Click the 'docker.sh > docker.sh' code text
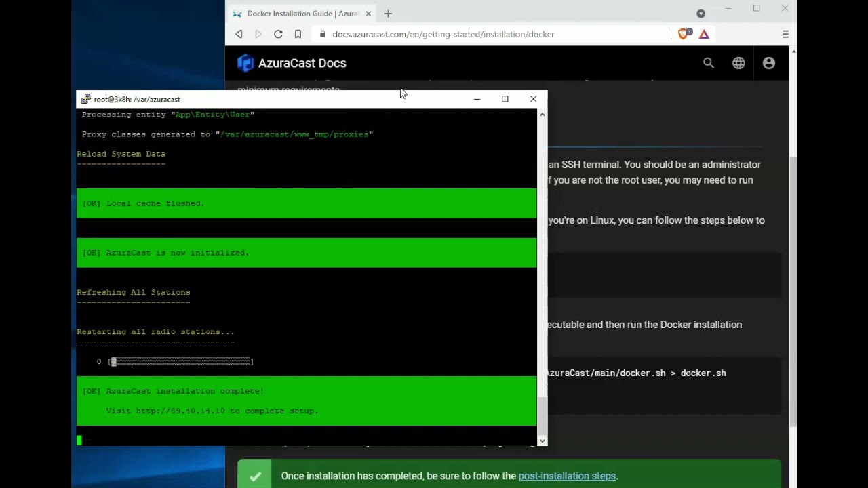The height and width of the screenshot is (488, 868). (x=661, y=373)
